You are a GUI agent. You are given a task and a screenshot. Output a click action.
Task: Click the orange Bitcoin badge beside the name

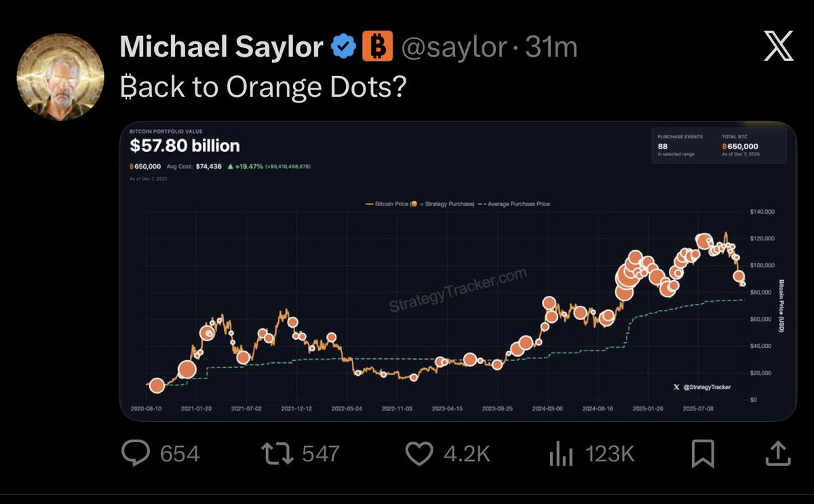point(377,47)
